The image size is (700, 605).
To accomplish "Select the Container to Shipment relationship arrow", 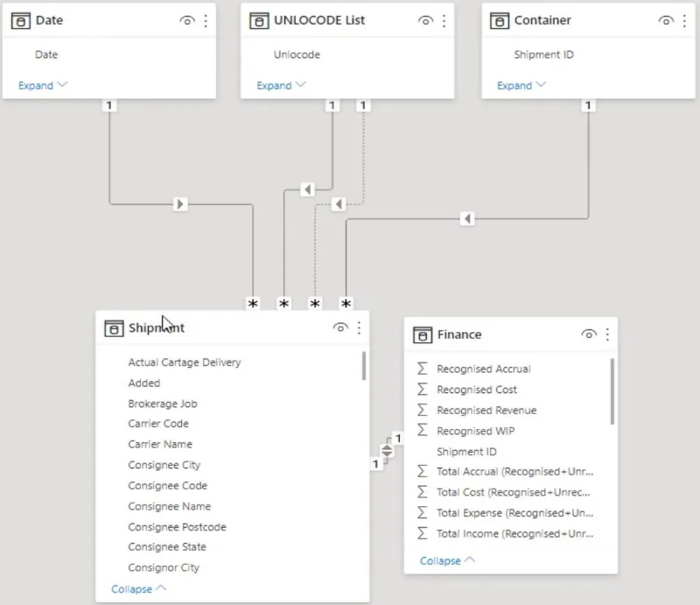I will point(467,219).
